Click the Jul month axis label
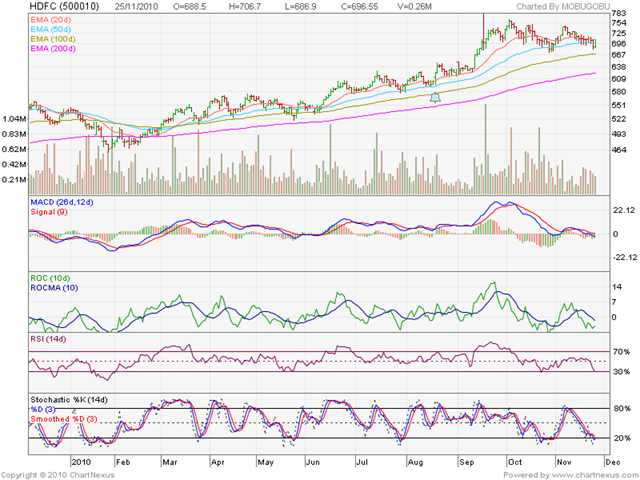Screen dimensions: 640x480 [362, 462]
